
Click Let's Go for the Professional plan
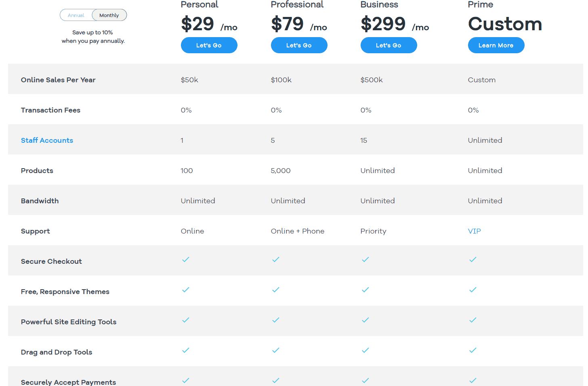click(299, 45)
